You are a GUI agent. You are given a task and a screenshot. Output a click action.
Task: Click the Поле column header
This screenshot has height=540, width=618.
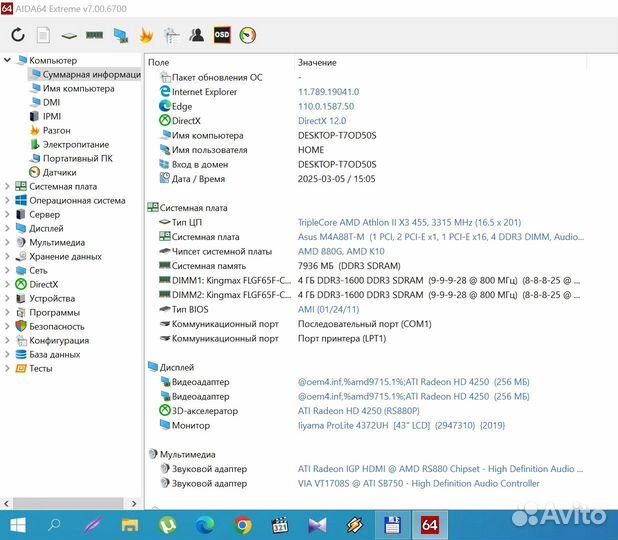pos(158,62)
